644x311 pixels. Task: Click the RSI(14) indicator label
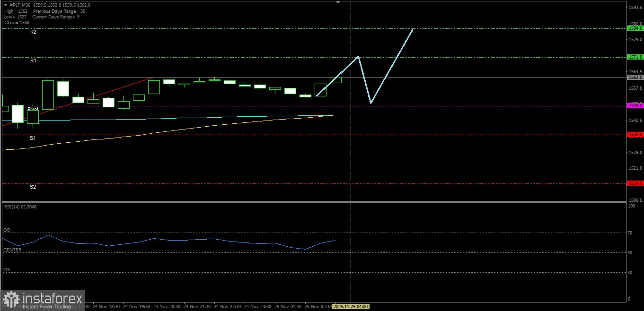(20, 207)
